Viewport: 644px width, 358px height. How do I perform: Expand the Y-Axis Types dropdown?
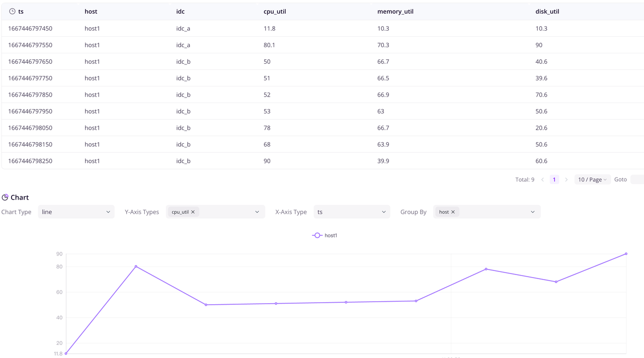257,212
